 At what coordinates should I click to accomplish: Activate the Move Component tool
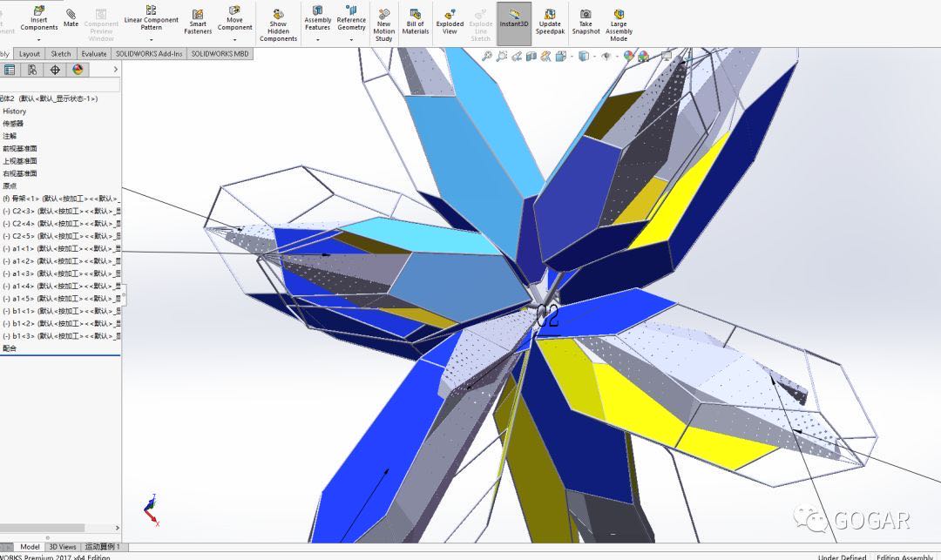click(234, 18)
